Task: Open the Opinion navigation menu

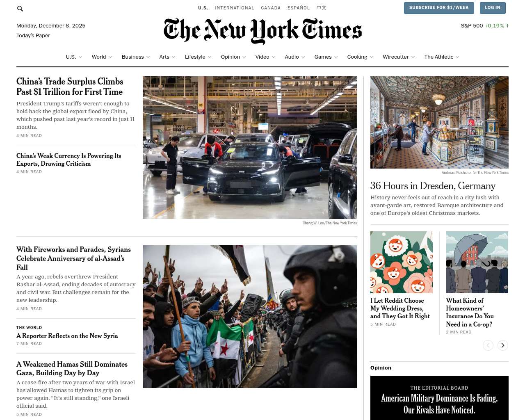Action: tap(230, 57)
